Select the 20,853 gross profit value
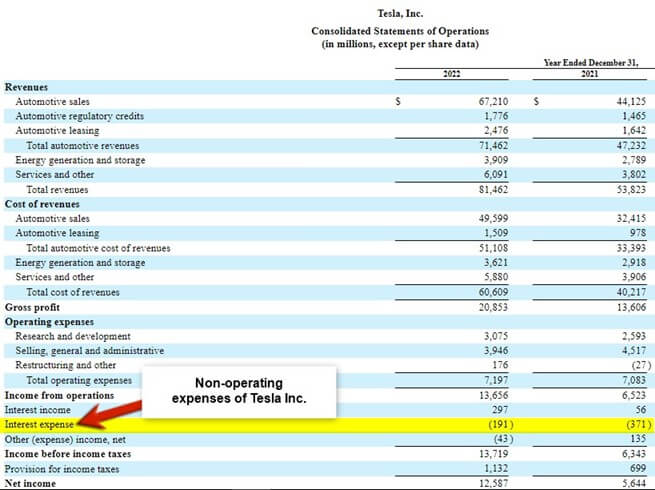 (x=493, y=307)
